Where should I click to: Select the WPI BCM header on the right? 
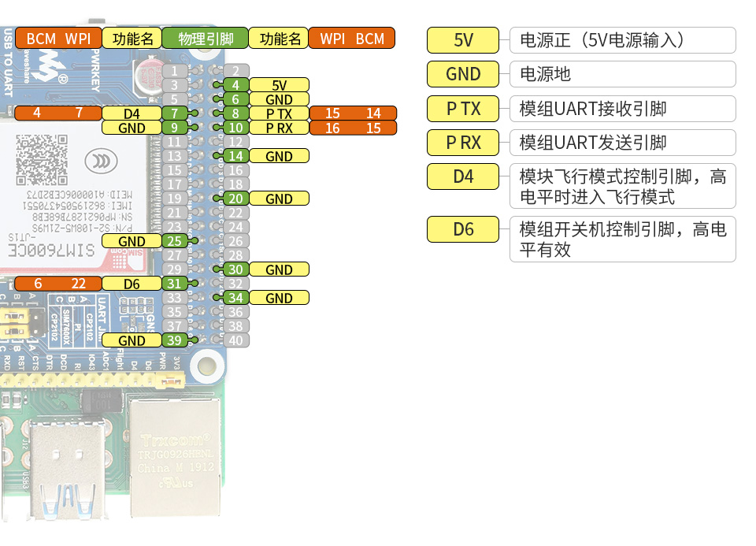point(351,37)
